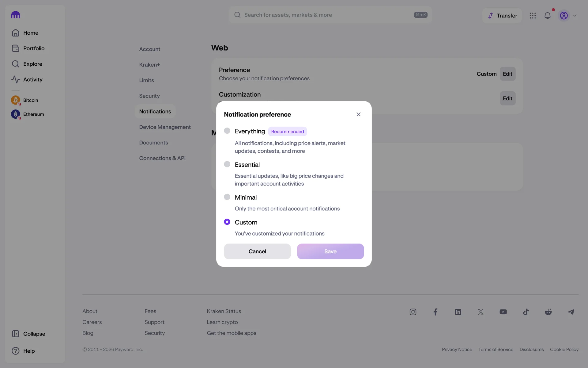Screen dimensions: 588x368
Task: Select the Everything notification option
Action: pos(227,131)
